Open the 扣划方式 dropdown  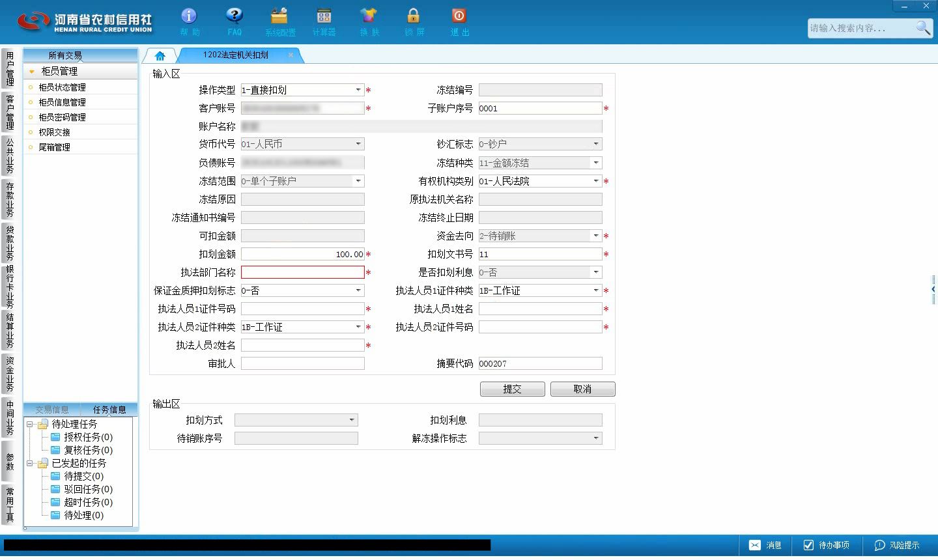352,420
